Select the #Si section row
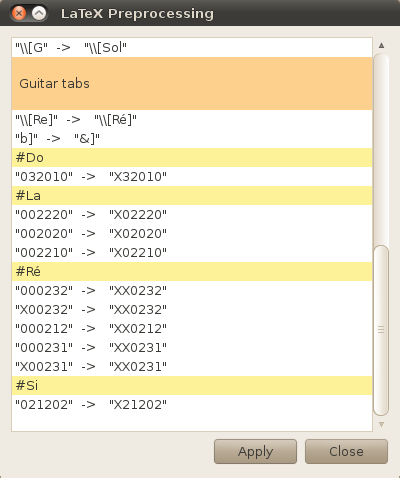The image size is (400, 478). [192, 385]
